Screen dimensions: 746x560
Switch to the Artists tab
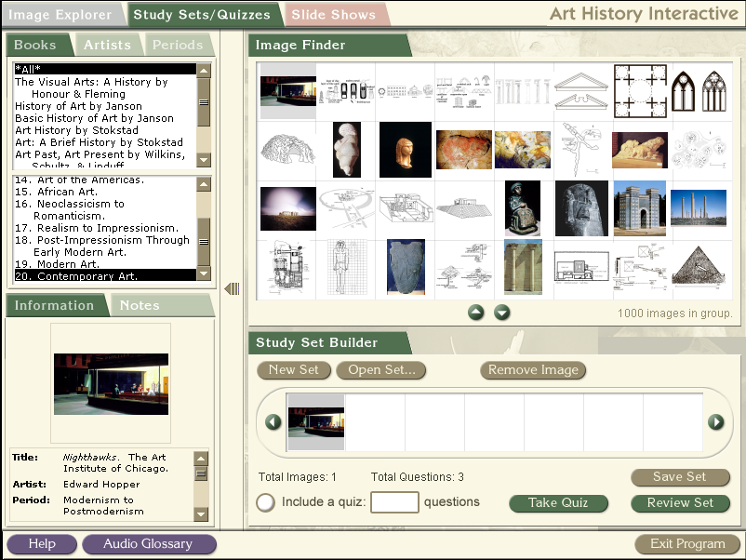click(x=108, y=45)
